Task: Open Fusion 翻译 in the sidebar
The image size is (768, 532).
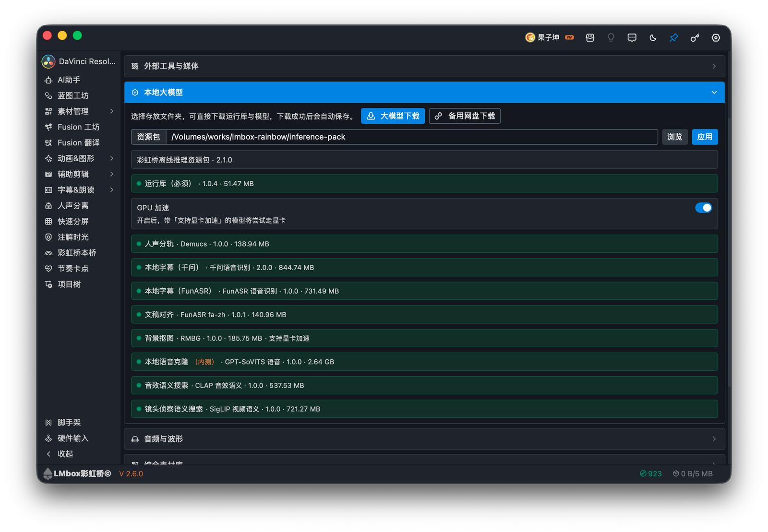Action: 79,143
